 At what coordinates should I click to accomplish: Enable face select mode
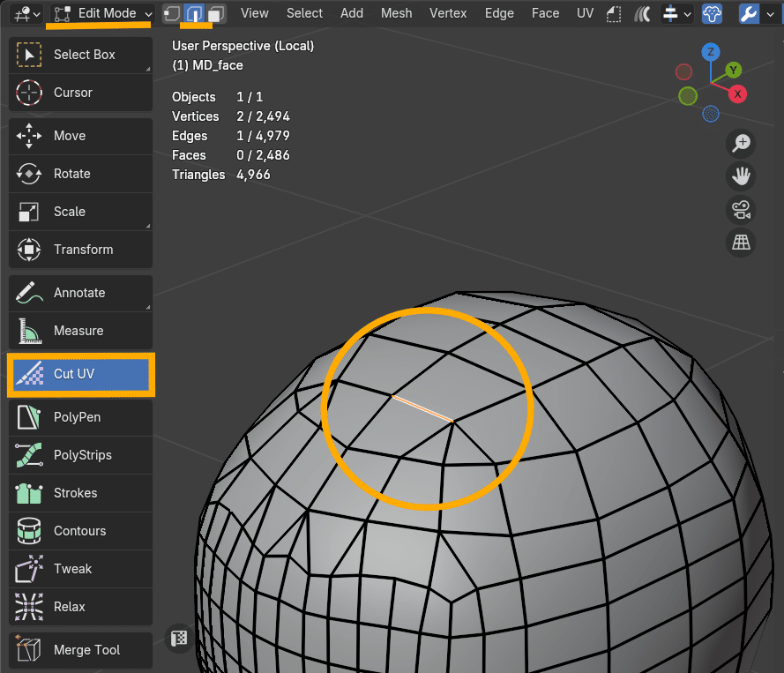(215, 13)
